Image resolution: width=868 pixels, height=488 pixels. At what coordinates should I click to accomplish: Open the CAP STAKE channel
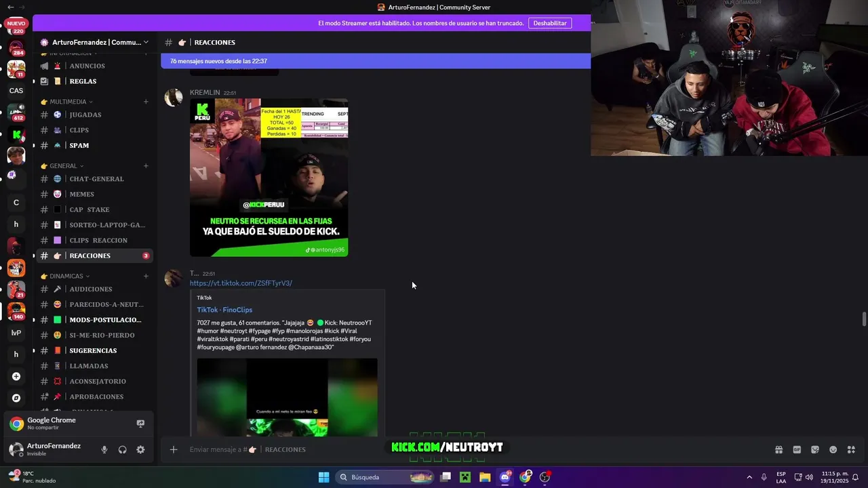[95, 209]
